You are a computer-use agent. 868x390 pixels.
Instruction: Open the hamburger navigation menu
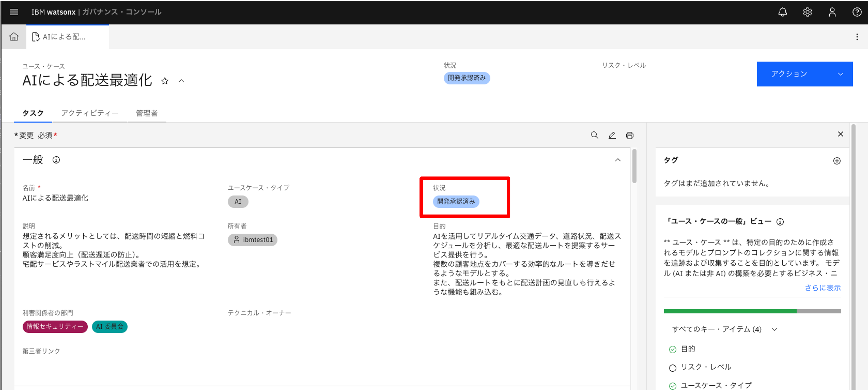14,12
